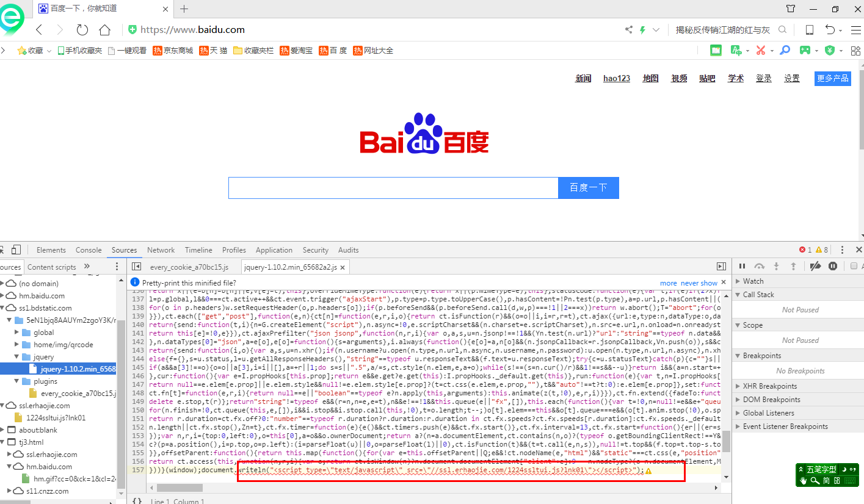Go to the browser home page
The image size is (864, 504).
[x=104, y=29]
